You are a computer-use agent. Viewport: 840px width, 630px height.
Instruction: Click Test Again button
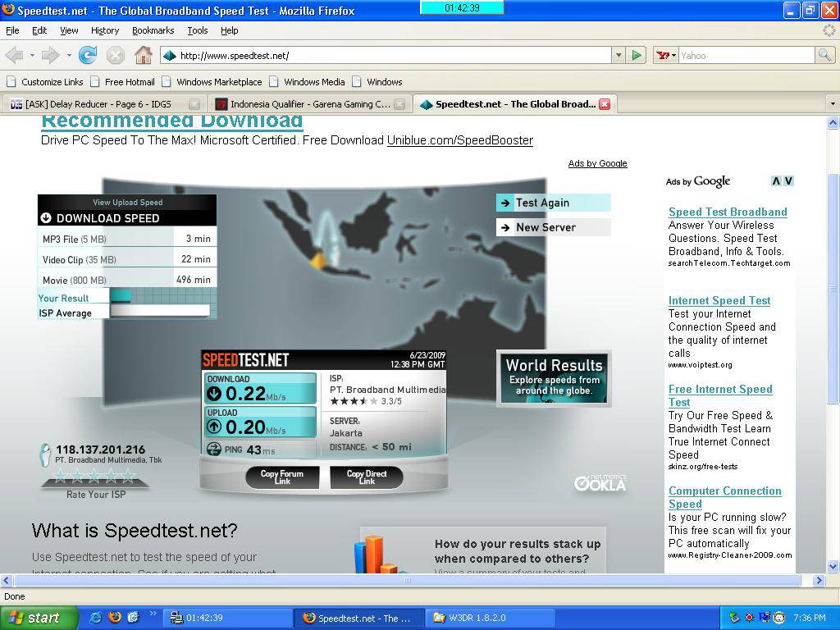554,203
